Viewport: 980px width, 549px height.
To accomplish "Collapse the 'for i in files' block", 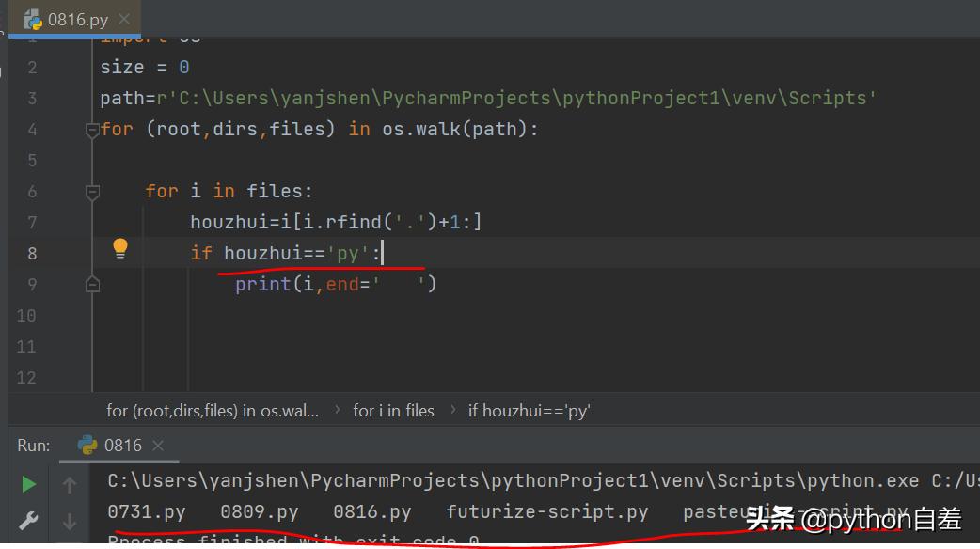I will tap(92, 192).
